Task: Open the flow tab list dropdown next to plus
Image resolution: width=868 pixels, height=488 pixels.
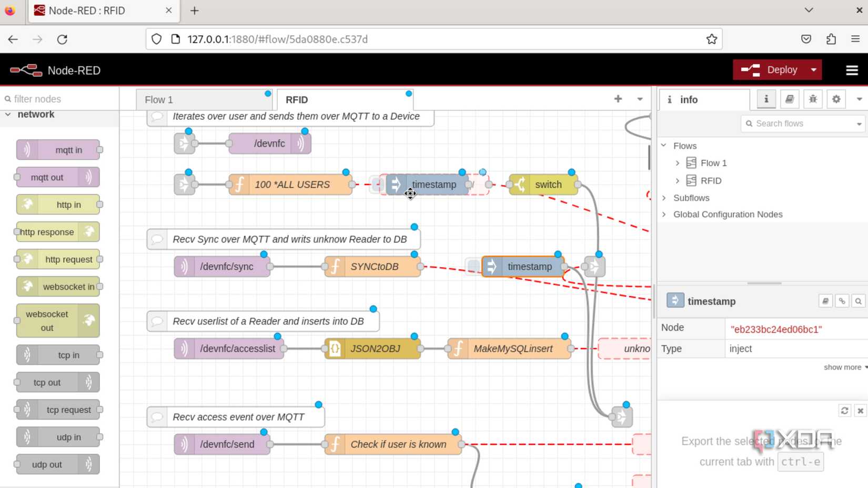Action: click(x=639, y=99)
